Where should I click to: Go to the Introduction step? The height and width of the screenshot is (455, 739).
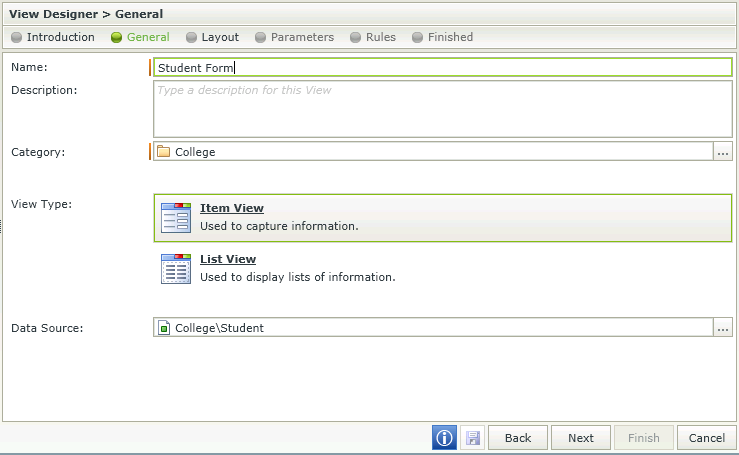53,37
